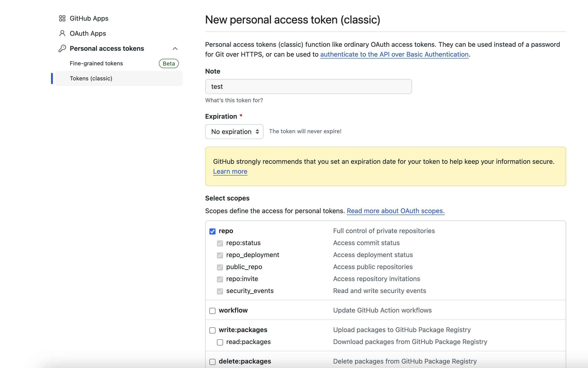The width and height of the screenshot is (588, 368).
Task: Click the 'New personal access token (classic)' heading
Action: click(293, 20)
